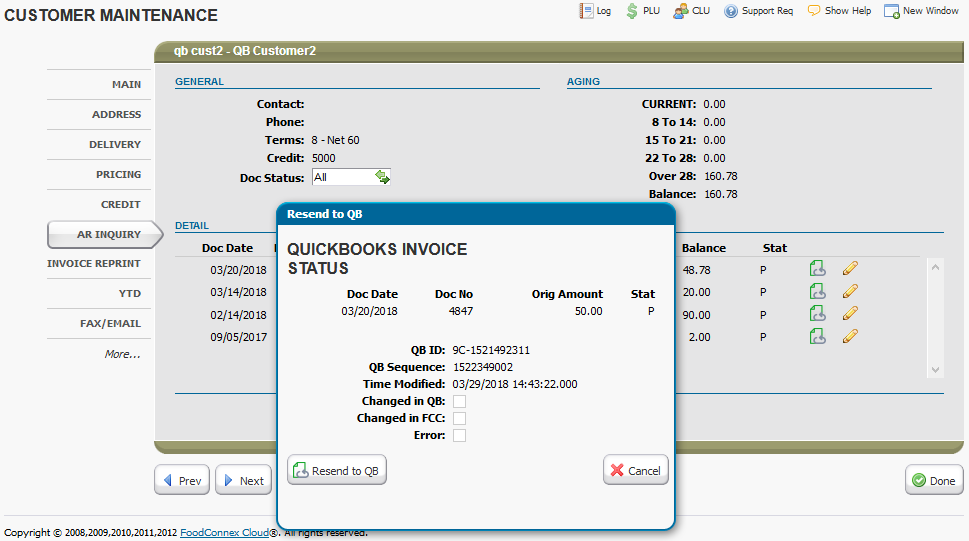969x541 pixels.
Task: Open the FoodConnex Cloud link
Action: [224, 532]
